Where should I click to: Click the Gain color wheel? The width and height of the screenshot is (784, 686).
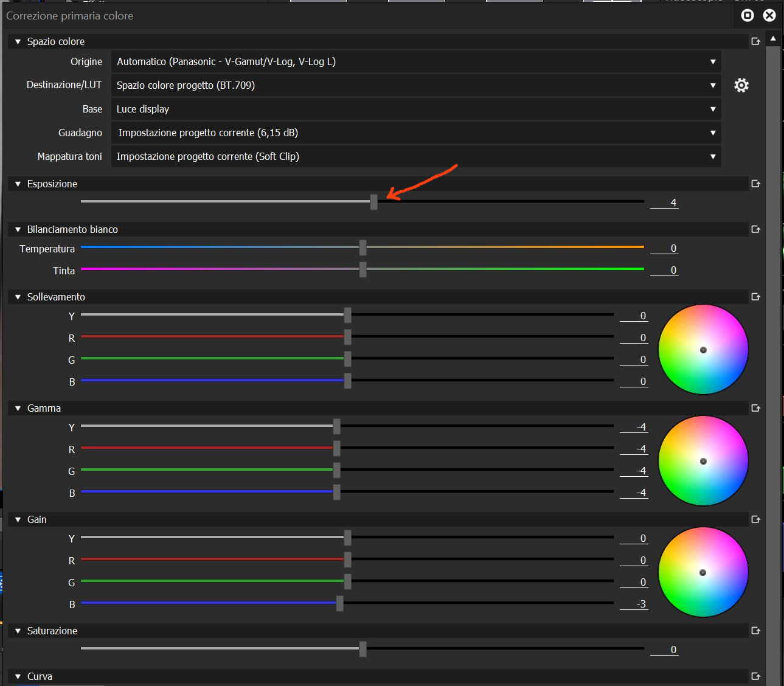point(703,572)
